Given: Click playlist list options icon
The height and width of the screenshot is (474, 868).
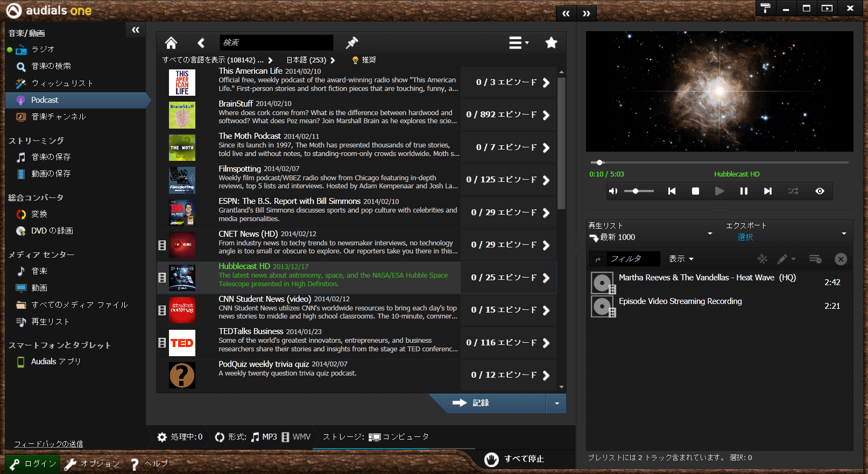Looking at the screenshot, I should 815,259.
